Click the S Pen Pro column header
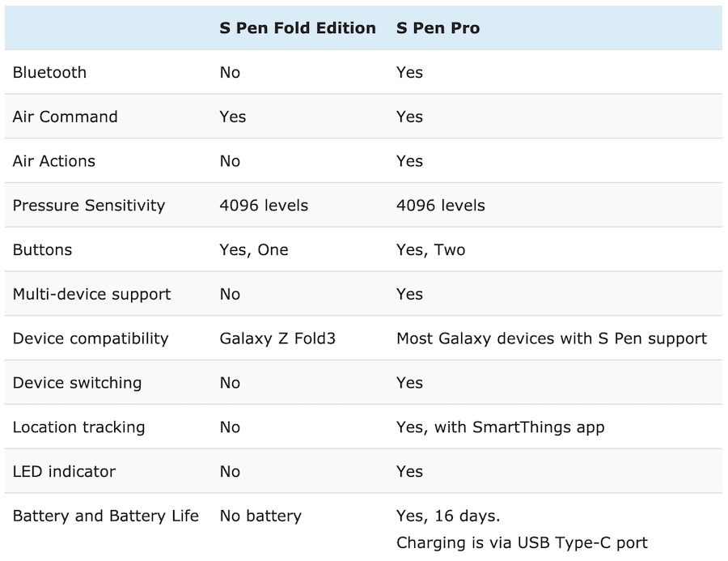The width and height of the screenshot is (728, 561). pyautogui.click(x=438, y=28)
